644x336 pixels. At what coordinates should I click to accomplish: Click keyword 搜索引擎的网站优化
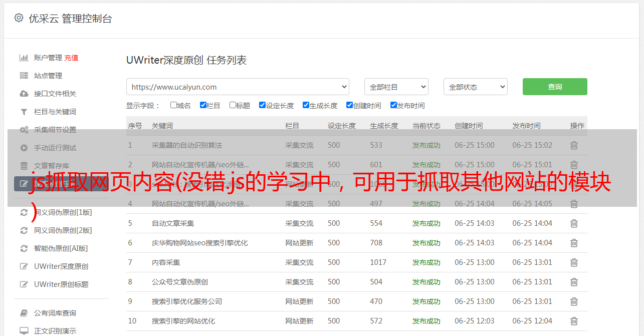pyautogui.click(x=183, y=321)
